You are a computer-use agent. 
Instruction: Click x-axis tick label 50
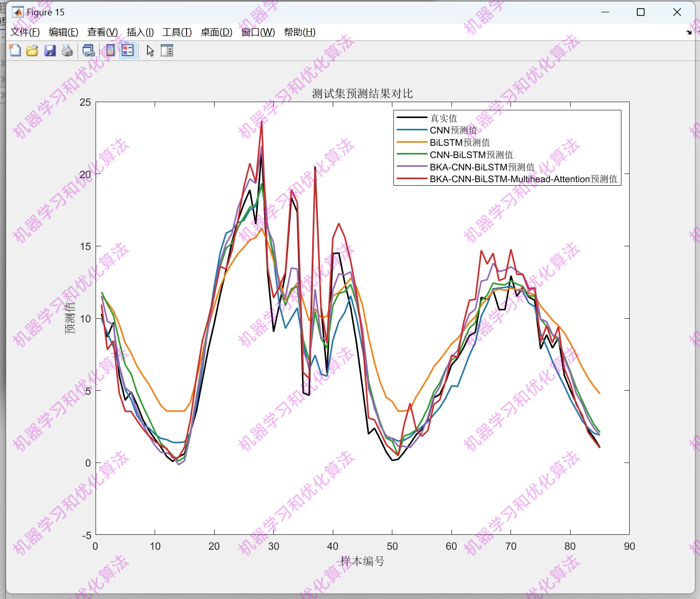(x=392, y=546)
